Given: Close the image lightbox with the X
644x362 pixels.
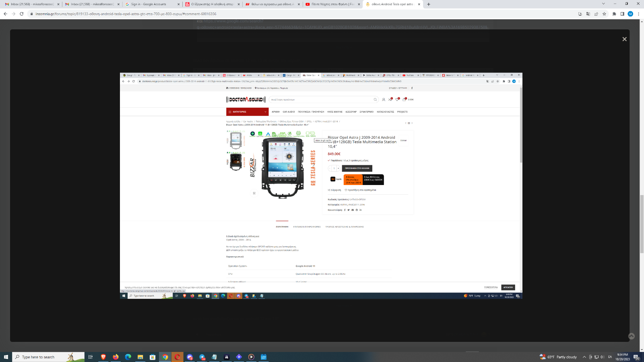Looking at the screenshot, I should [624, 39].
